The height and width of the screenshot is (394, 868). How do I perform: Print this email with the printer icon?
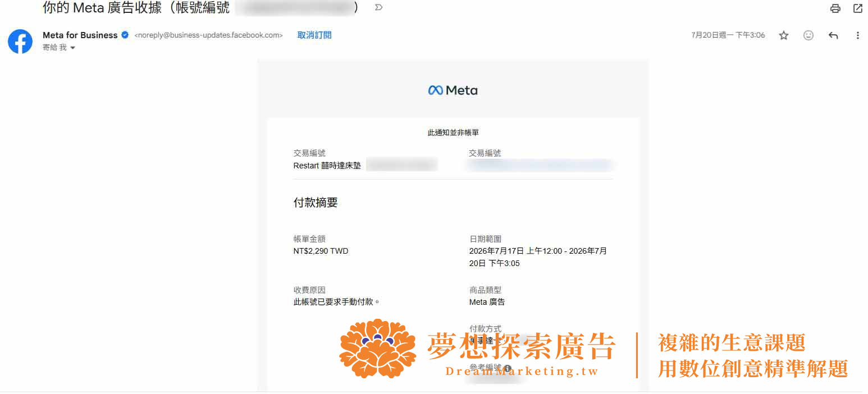[835, 8]
